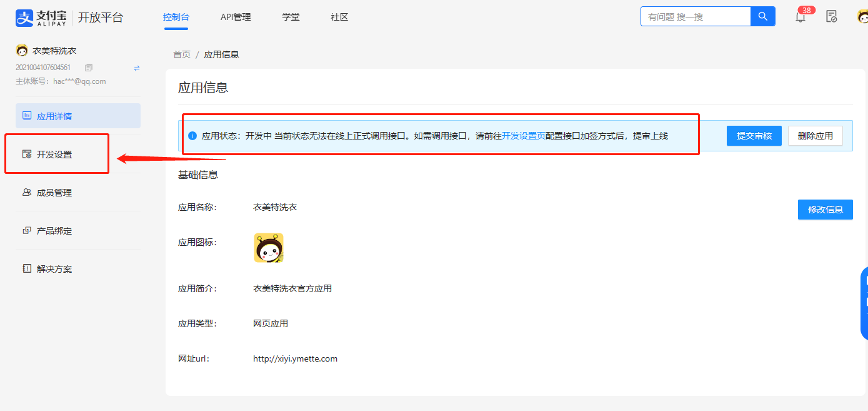The height and width of the screenshot is (411, 868).
Task: Focus the 有问题 搜一搜 search field
Action: coord(695,17)
